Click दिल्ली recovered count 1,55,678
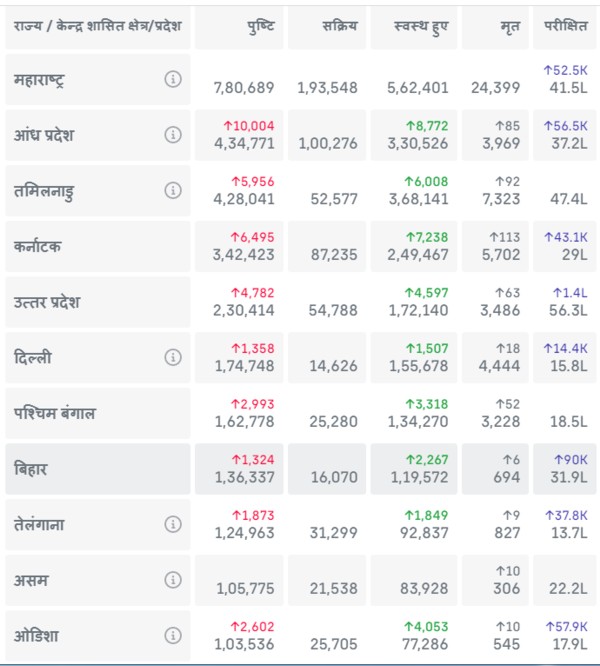The height and width of the screenshot is (666, 600). pos(418,366)
